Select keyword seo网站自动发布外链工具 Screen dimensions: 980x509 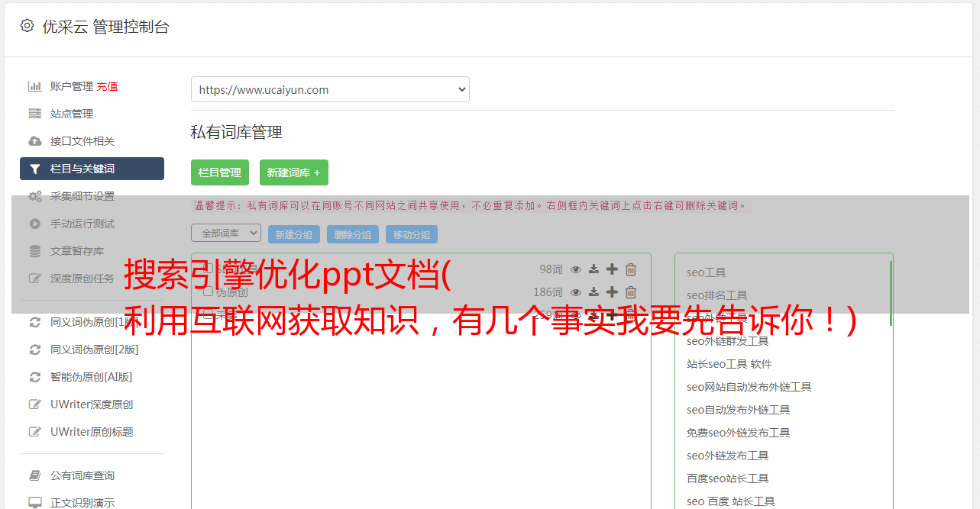coord(749,387)
